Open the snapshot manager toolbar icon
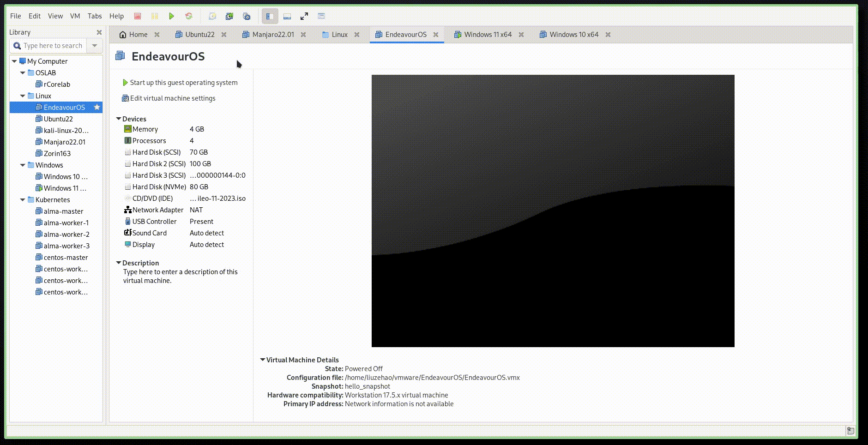Image resolution: width=868 pixels, height=445 pixels. (247, 16)
